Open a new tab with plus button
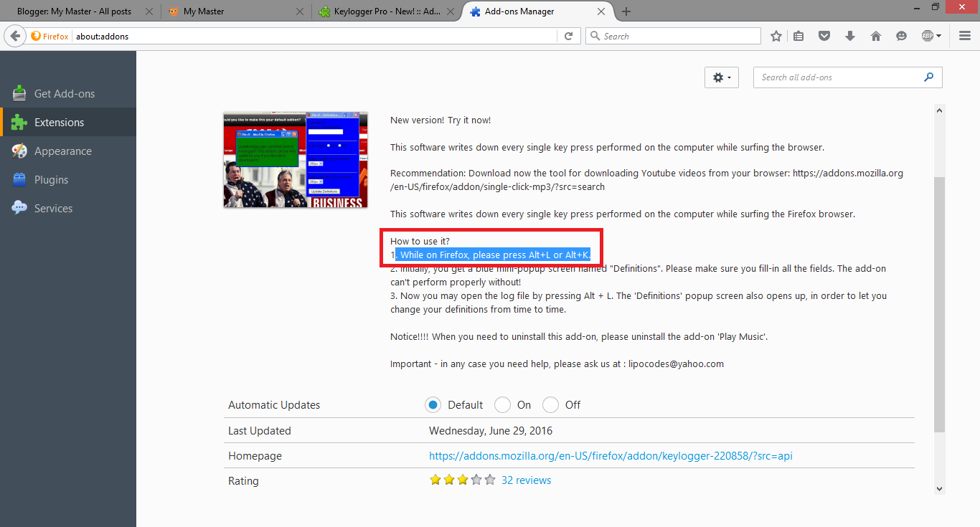This screenshot has height=527, width=980. pos(626,11)
